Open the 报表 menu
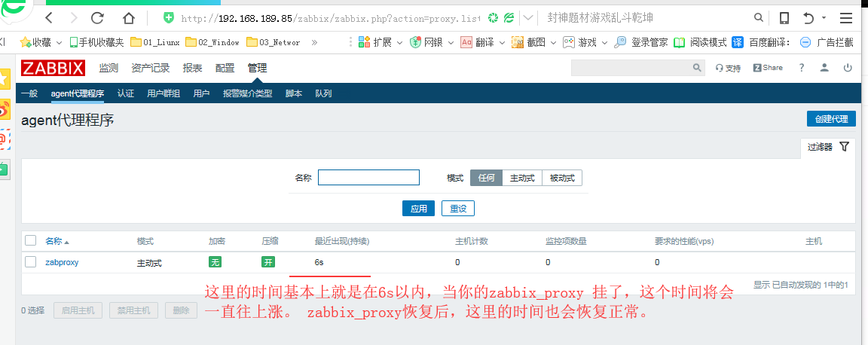The image size is (868, 345). pos(193,68)
